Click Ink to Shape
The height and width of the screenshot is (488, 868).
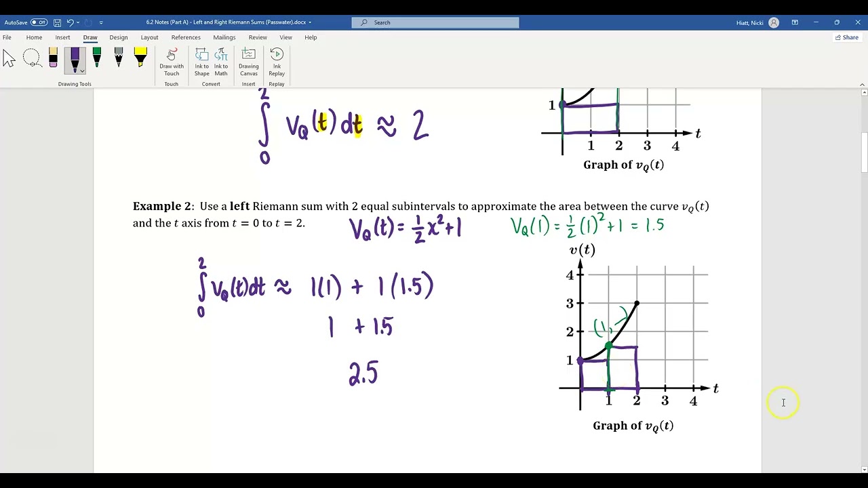(x=202, y=62)
